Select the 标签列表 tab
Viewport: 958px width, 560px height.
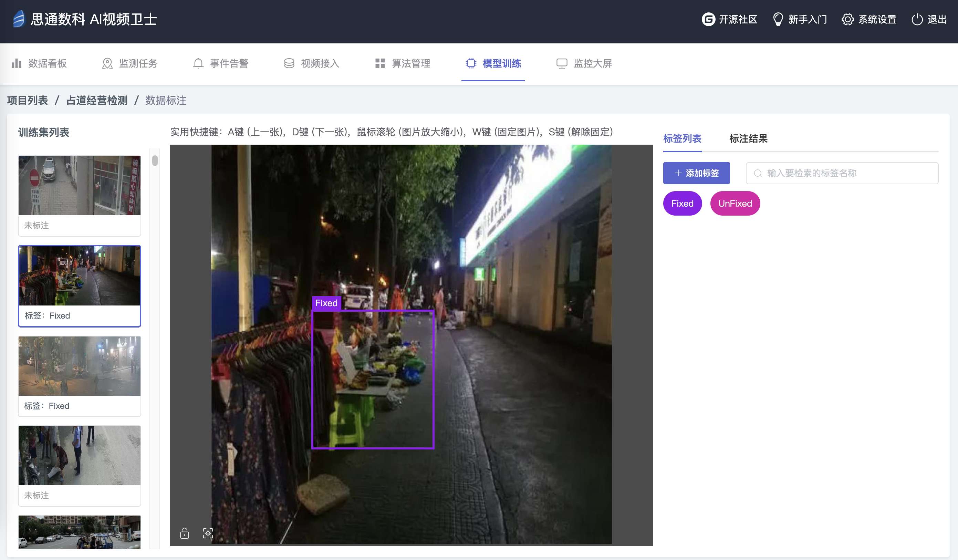pos(682,138)
